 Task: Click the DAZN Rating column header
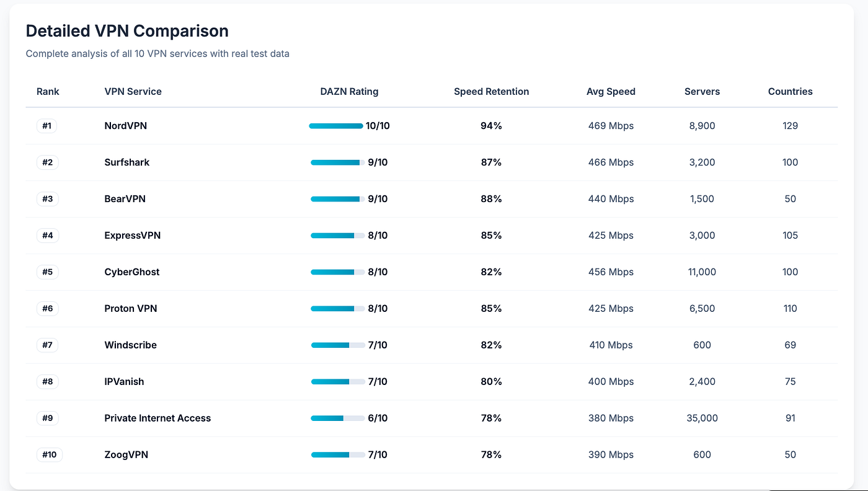pos(349,91)
